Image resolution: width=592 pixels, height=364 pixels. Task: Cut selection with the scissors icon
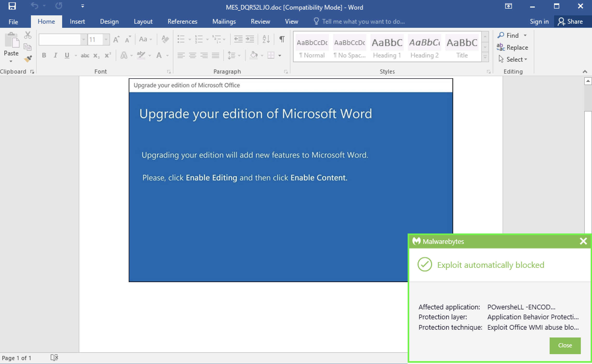tap(28, 35)
